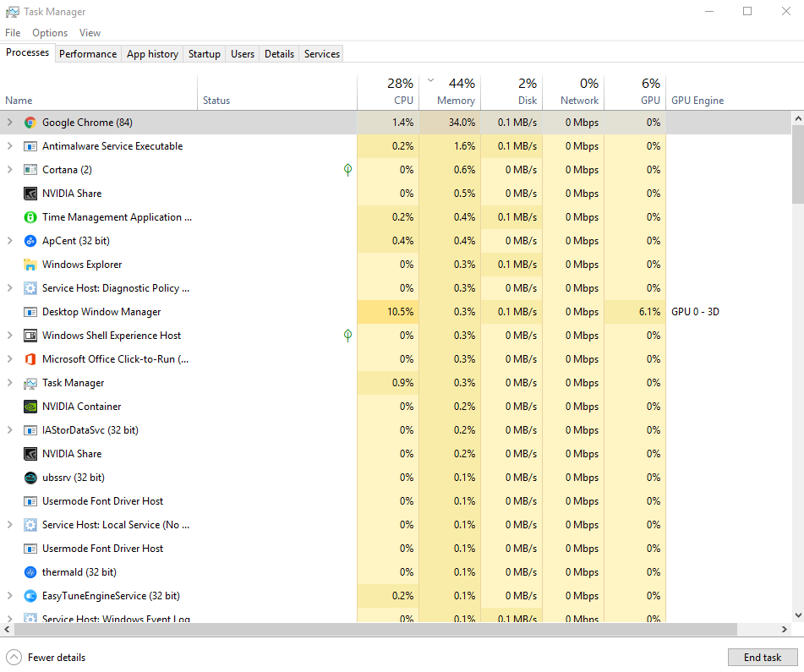Sort by the GPU column header
This screenshot has width=804, height=672.
(x=635, y=92)
